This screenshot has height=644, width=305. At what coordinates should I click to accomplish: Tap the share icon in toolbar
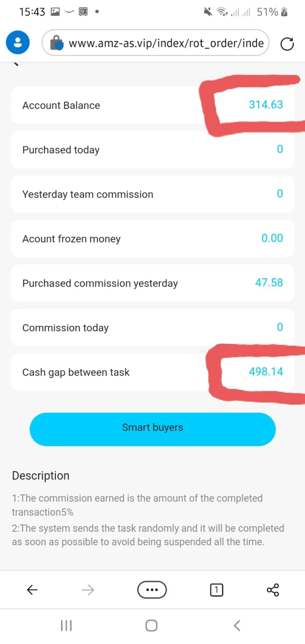[x=273, y=590]
